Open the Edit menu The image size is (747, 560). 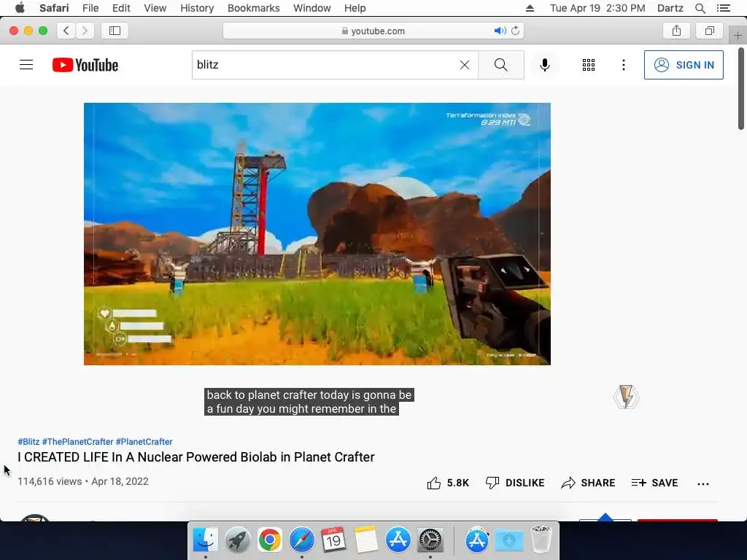(121, 8)
